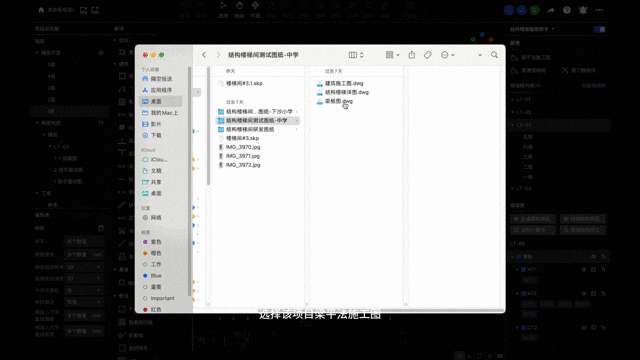Screen dimensions: 640x360
Task: Select folder 结构楼梯间研发图纸
Action: point(250,129)
